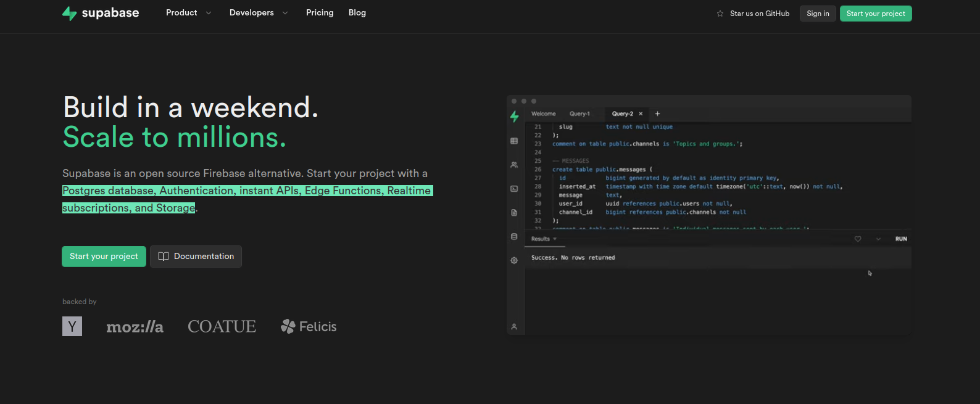The image size is (980, 404).
Task: Click 'Build in a weekend.' heading
Action: pos(191,107)
